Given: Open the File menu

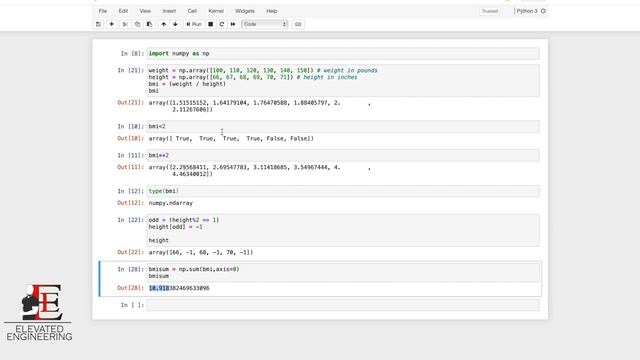Looking at the screenshot, I should pyautogui.click(x=103, y=11).
